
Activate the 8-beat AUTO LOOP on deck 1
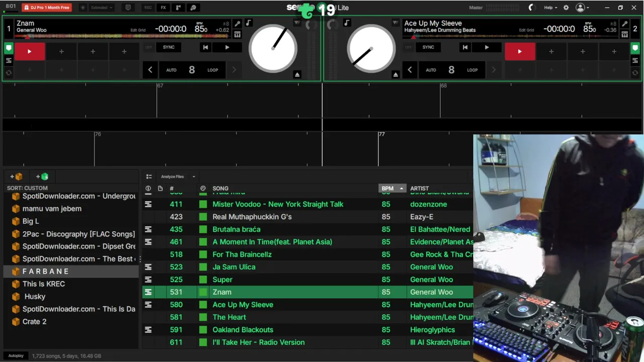pyautogui.click(x=192, y=70)
